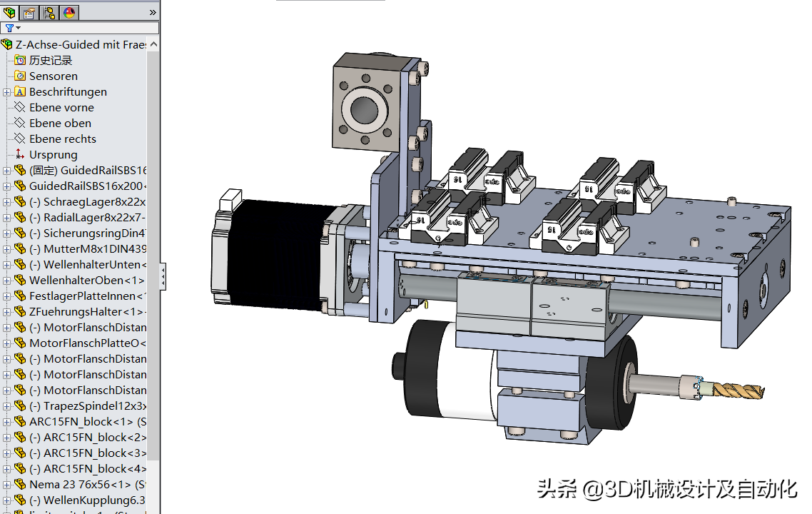This screenshot has width=812, height=514.
Task: Click the MutterM8x1DIN439 part icon
Action: (20, 248)
